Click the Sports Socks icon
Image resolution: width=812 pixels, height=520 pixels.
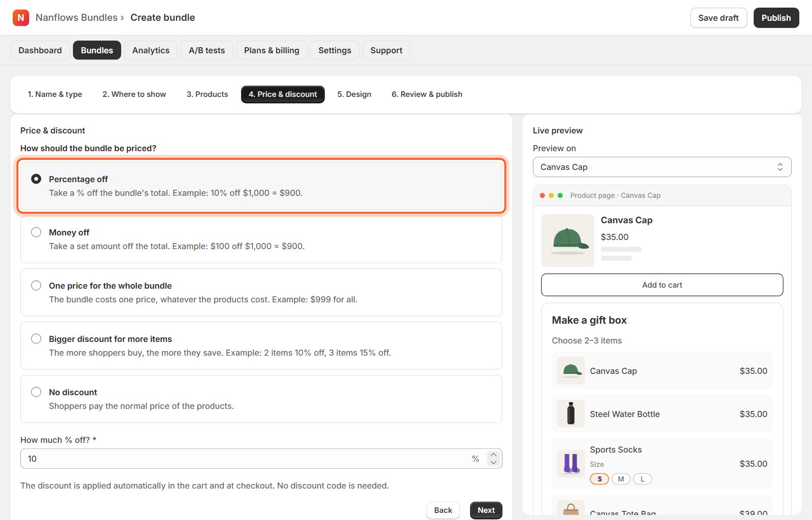571,464
